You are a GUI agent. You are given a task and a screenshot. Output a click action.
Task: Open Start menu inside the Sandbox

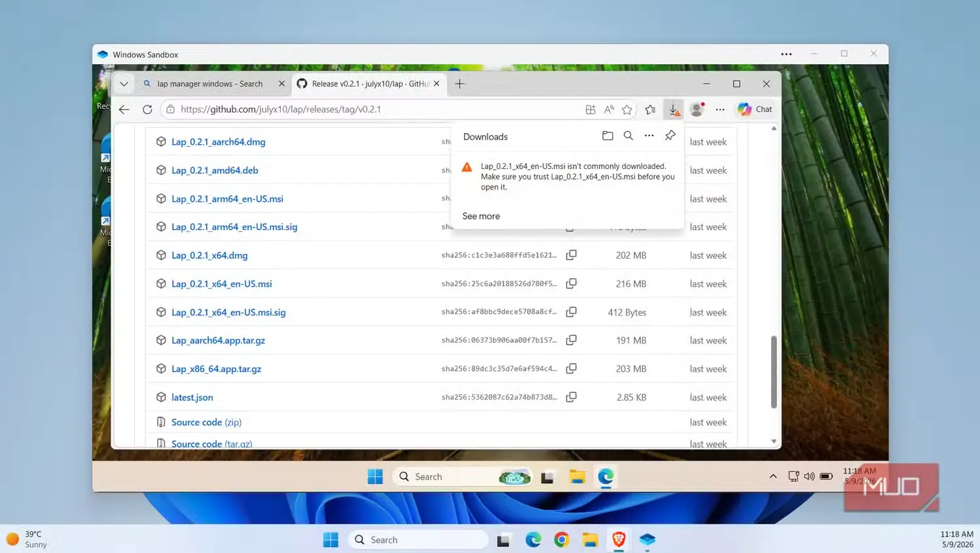point(375,476)
